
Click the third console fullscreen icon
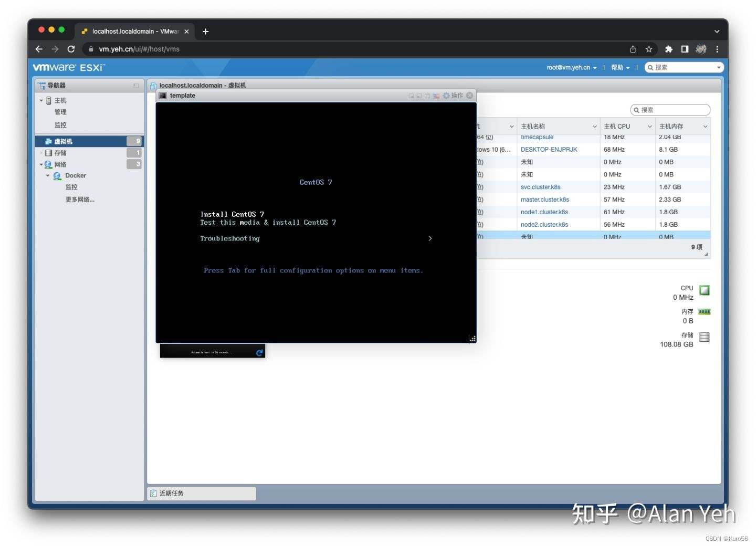(x=427, y=96)
